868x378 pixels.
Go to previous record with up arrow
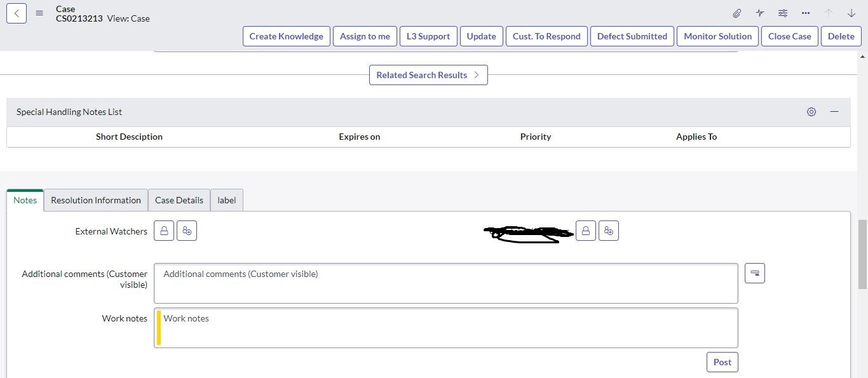[829, 13]
